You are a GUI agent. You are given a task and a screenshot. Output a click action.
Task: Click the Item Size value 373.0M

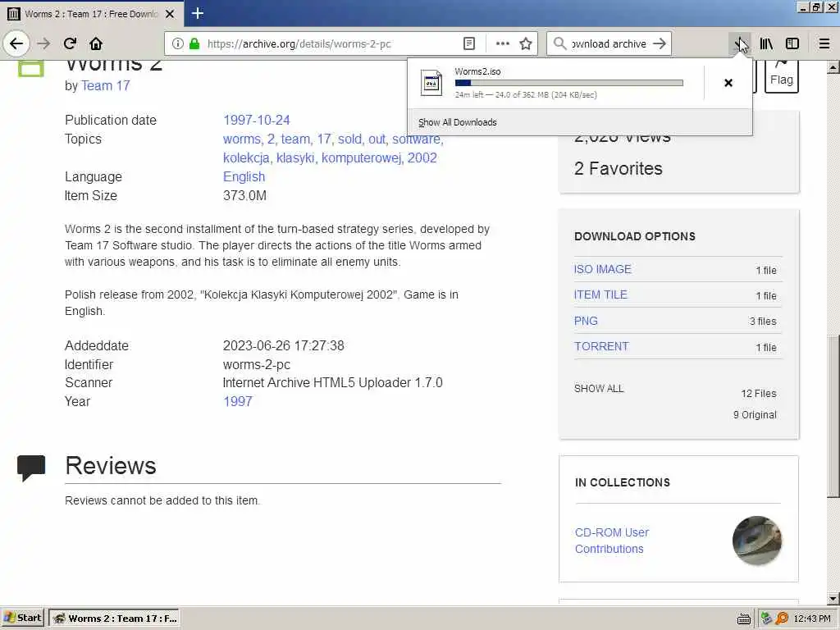[x=244, y=195]
